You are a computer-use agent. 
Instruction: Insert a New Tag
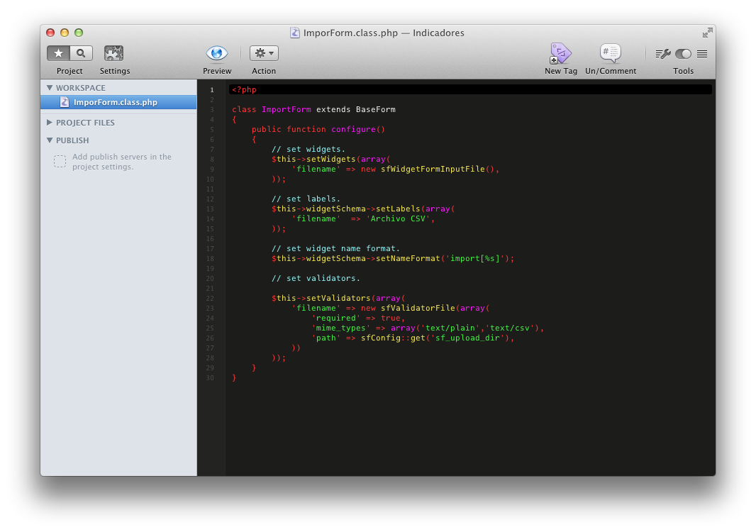(560, 53)
